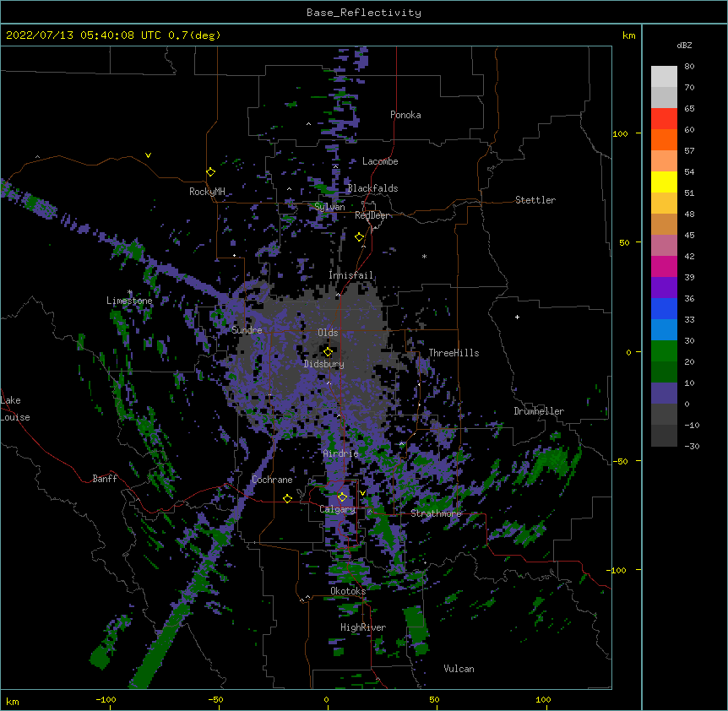Click the Base_Reflectivity title text
The height and width of the screenshot is (711, 728).
pos(364,13)
